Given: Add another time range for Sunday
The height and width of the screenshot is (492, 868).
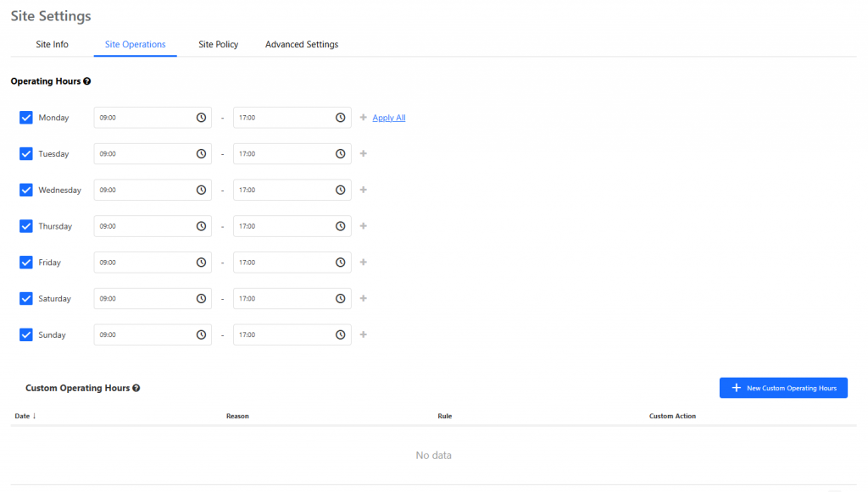Looking at the screenshot, I should pos(363,334).
